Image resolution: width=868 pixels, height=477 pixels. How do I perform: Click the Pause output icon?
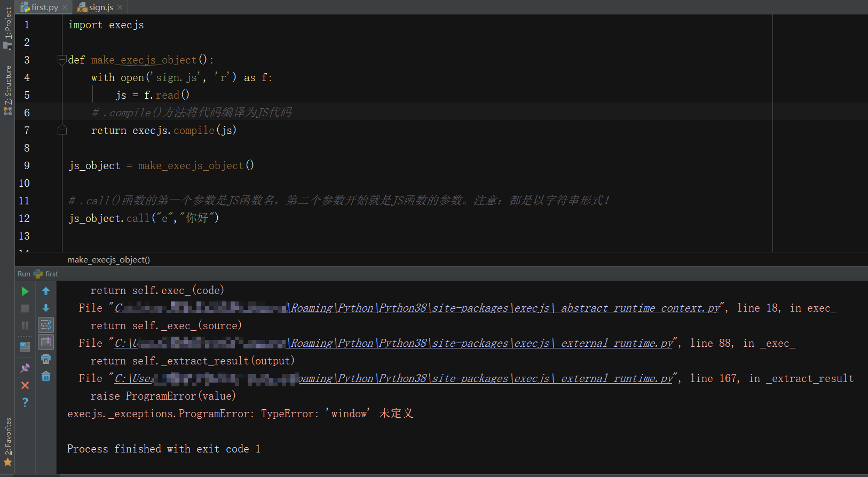(25, 325)
